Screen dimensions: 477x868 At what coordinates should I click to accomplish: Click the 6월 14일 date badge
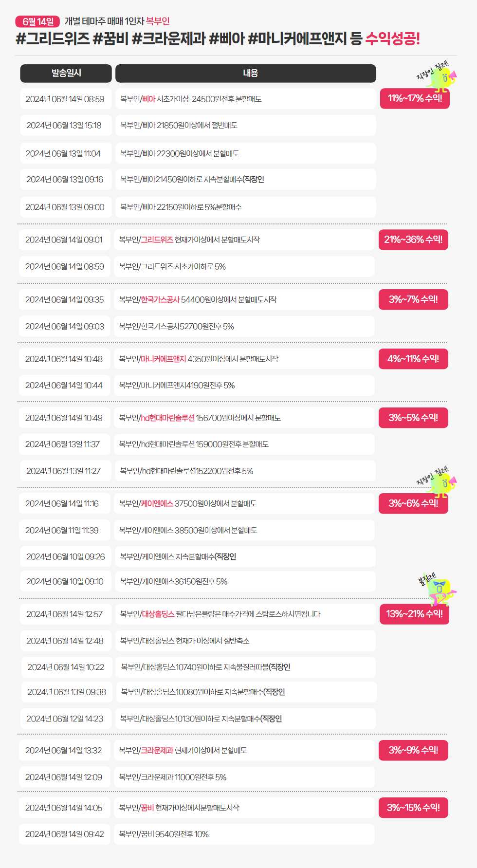tap(37, 21)
